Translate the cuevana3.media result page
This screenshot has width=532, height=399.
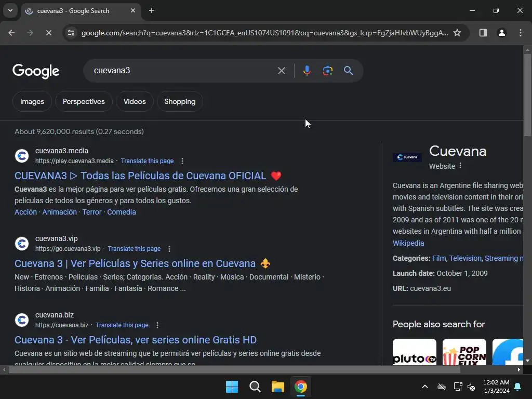(x=147, y=161)
